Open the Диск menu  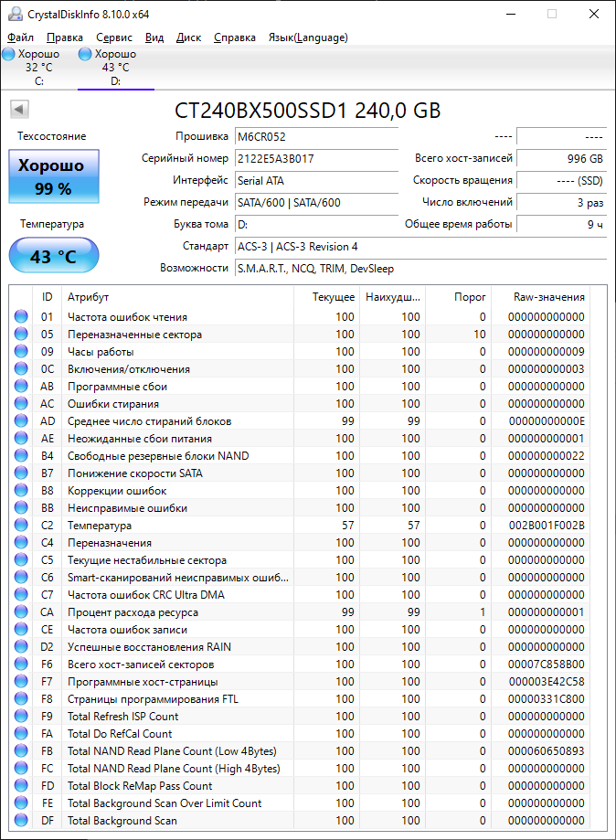(188, 37)
